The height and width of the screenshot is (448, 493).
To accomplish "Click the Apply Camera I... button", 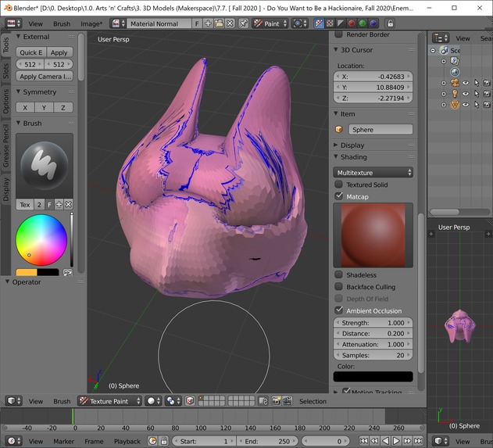I will pyautogui.click(x=45, y=76).
